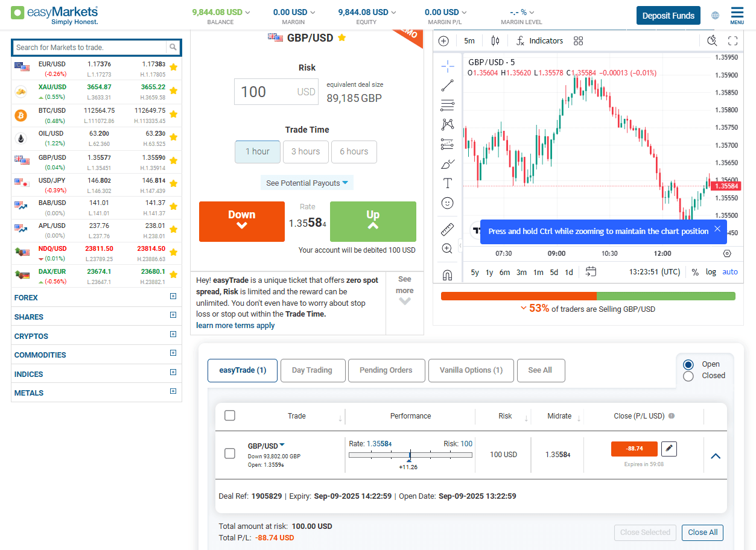Expand the METALS category

[x=173, y=391]
